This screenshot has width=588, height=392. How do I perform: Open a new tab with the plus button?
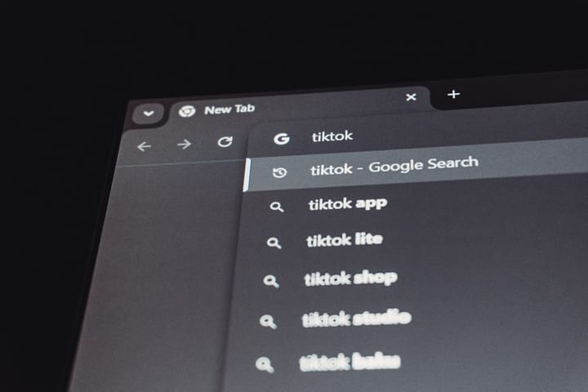453,94
